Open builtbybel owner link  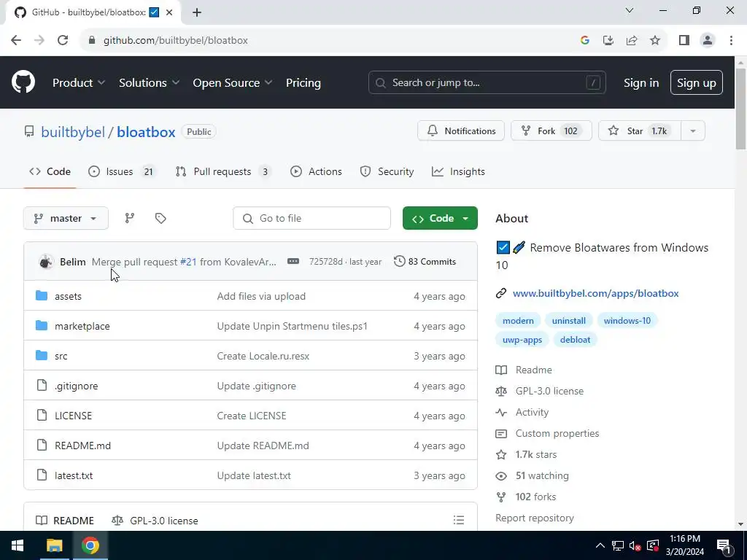click(73, 132)
